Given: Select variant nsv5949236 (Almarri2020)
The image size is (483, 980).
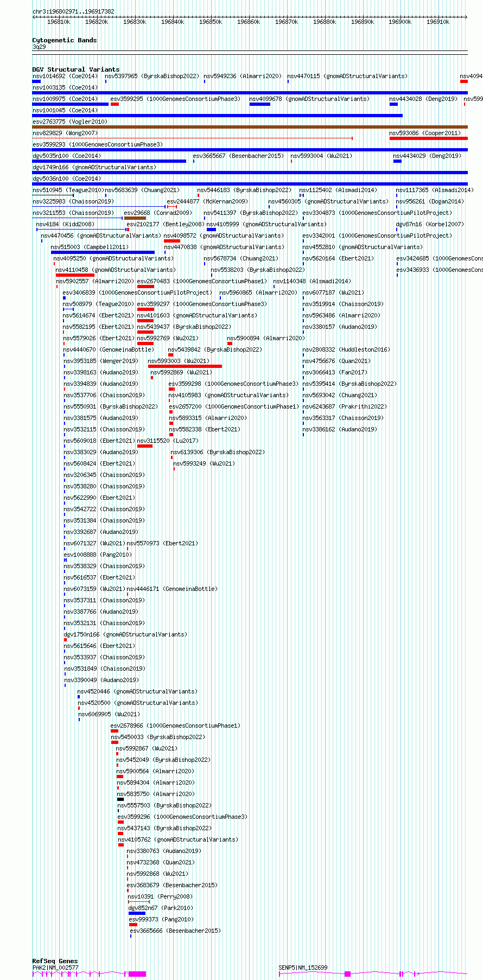Looking at the screenshot, I should click(x=243, y=77).
